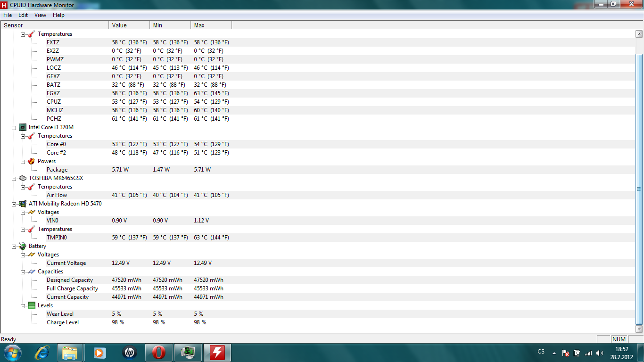Click the Powers flame icon
This screenshot has width=644, height=362.
click(x=32, y=161)
